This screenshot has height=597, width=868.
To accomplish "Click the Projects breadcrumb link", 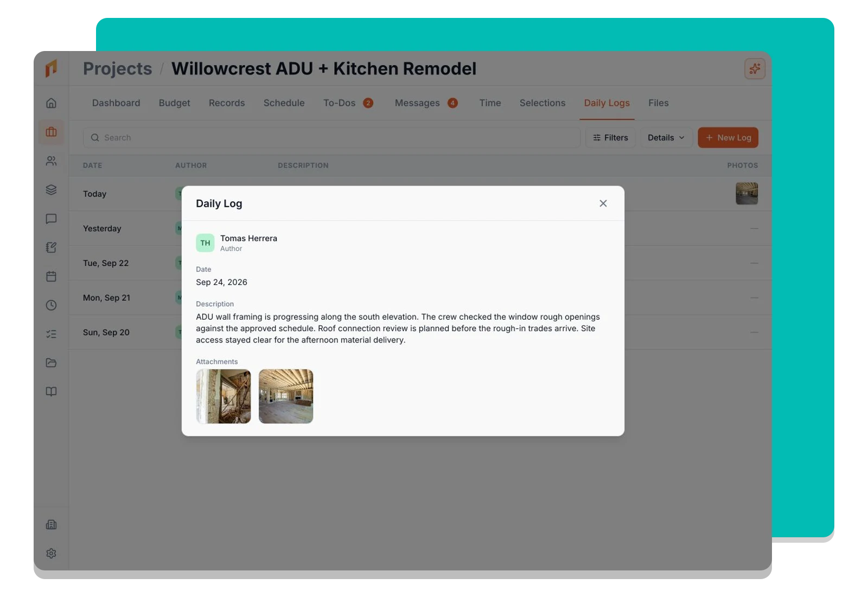I will pos(118,69).
